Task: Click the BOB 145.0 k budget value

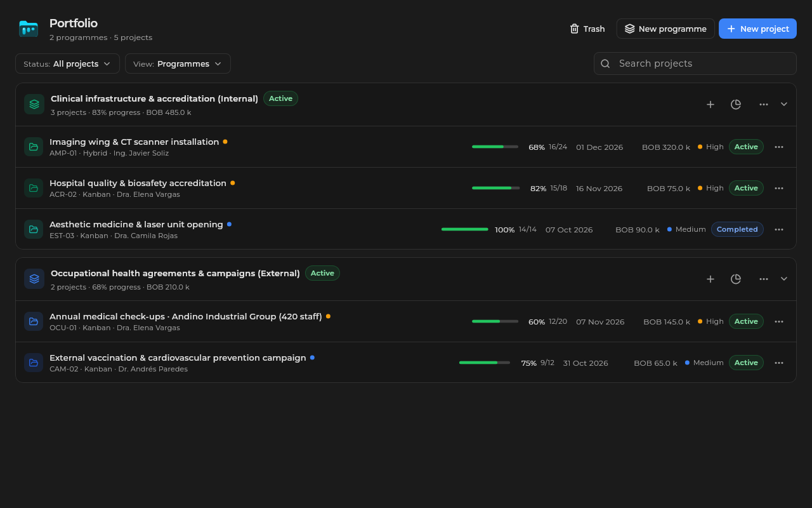Action: click(x=667, y=322)
